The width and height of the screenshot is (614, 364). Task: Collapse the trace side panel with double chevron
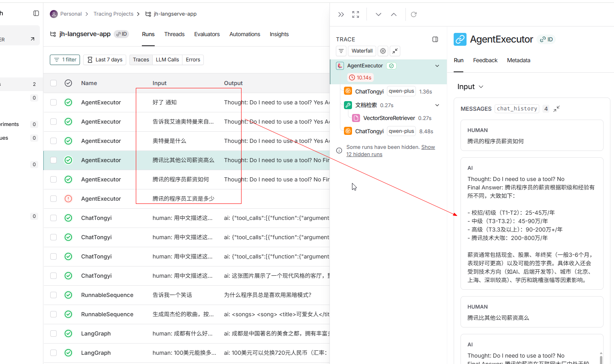(341, 14)
